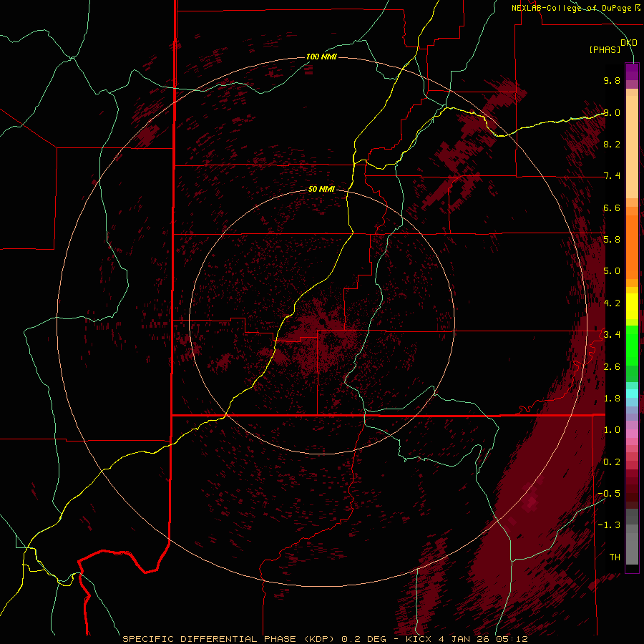Click the 5.8 scale value
This screenshot has height=644, width=644.
[612, 240]
